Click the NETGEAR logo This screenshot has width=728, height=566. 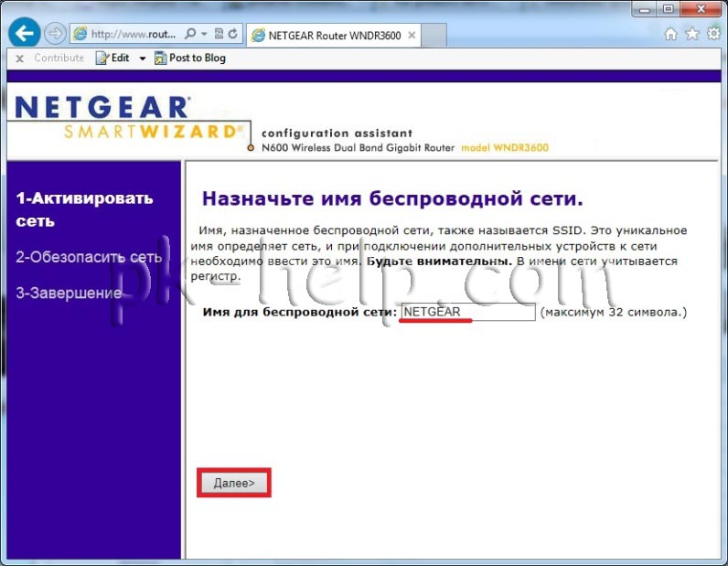102,107
